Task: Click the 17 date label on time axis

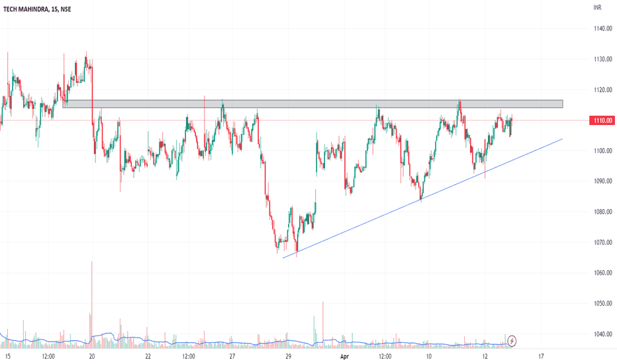Action: 541,357
